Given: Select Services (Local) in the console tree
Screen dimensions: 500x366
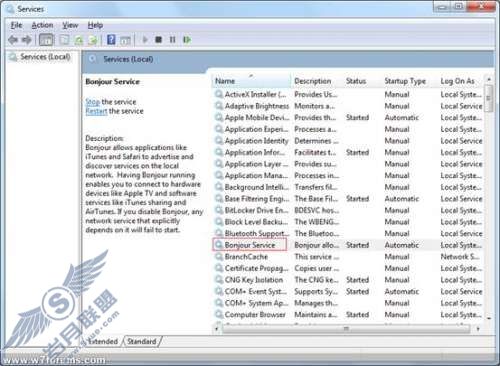Looking at the screenshot, I should click(45, 57).
